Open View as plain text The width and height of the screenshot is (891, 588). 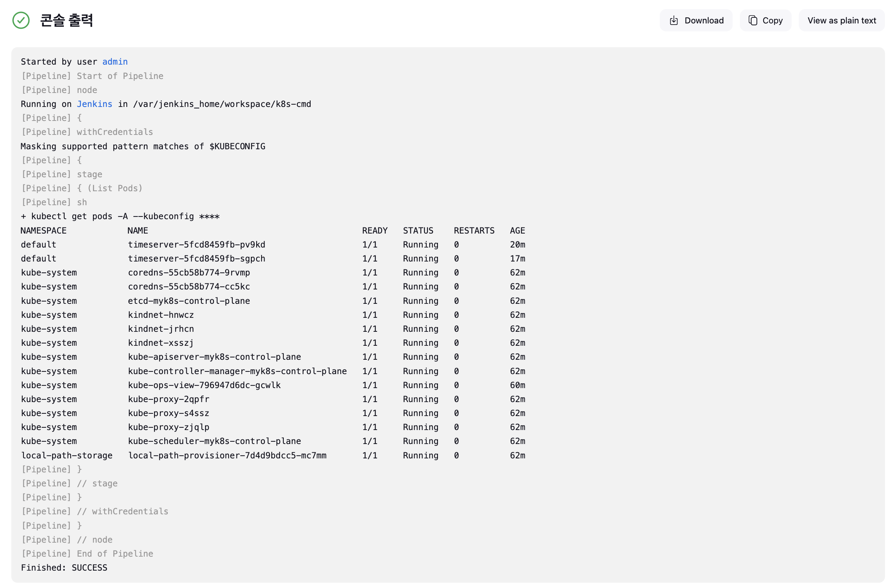841,20
